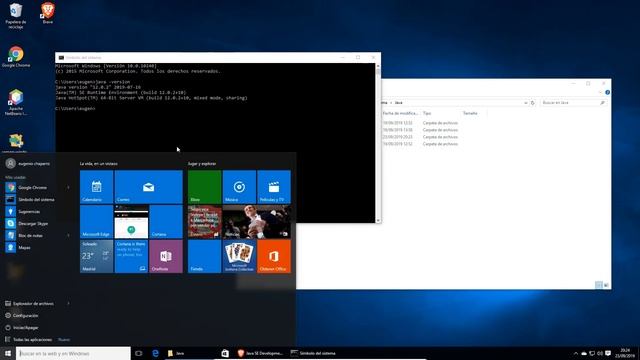
Task: Open Mapas from the Start menu
Action: click(x=24, y=247)
